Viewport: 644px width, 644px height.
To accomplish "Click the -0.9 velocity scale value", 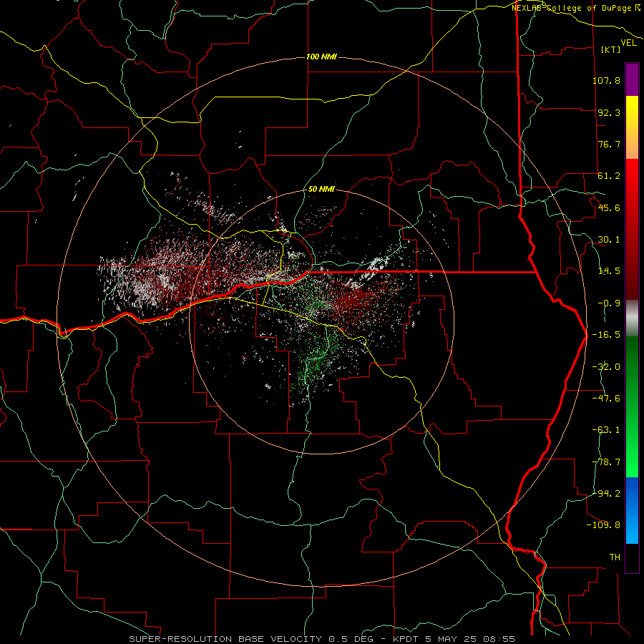I will coord(609,303).
